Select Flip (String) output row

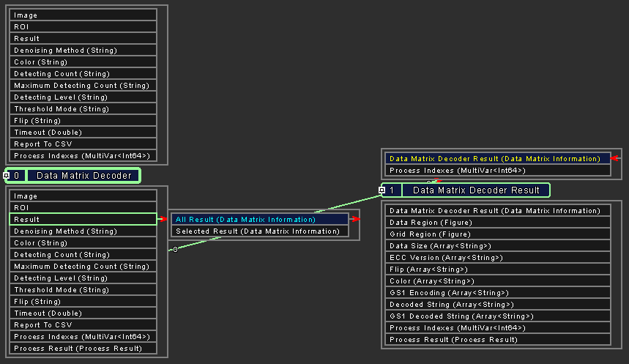point(83,302)
